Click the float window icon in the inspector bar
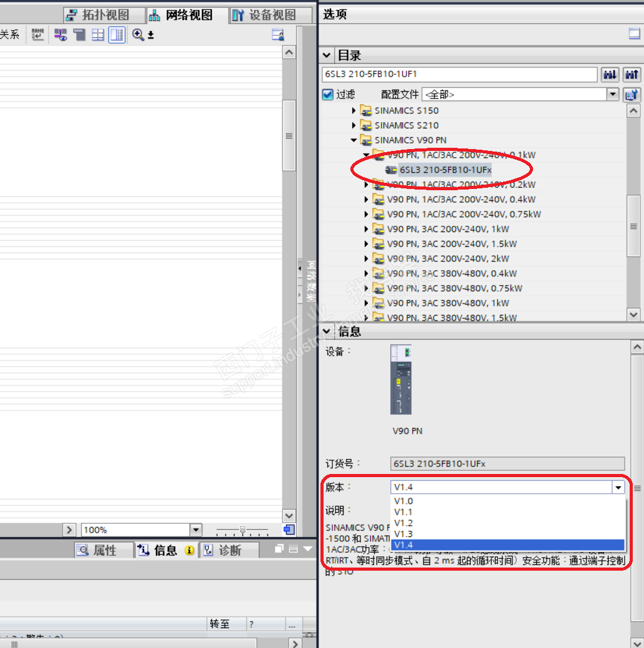The image size is (644, 648). click(279, 549)
